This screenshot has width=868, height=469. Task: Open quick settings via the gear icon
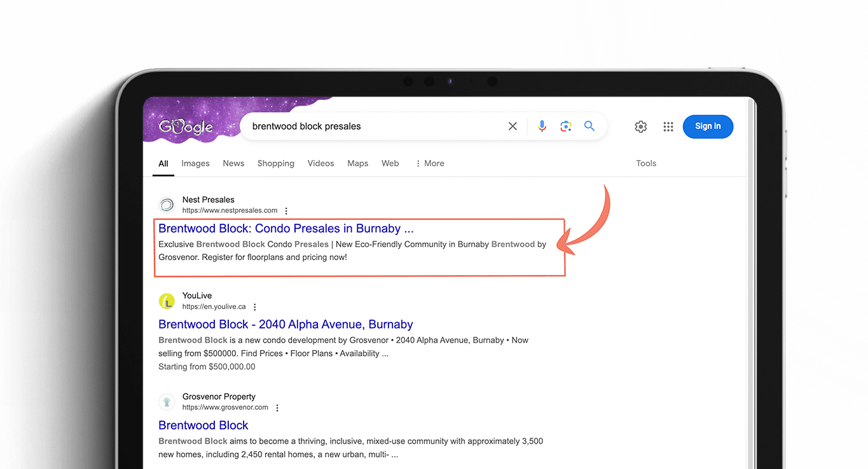point(640,126)
